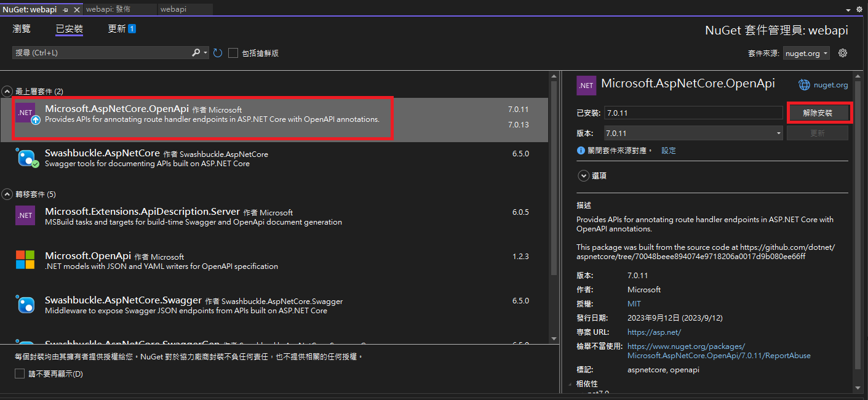Viewport: 868px width, 400px height.
Task: Switch to the 更新 tab
Action: (117, 29)
